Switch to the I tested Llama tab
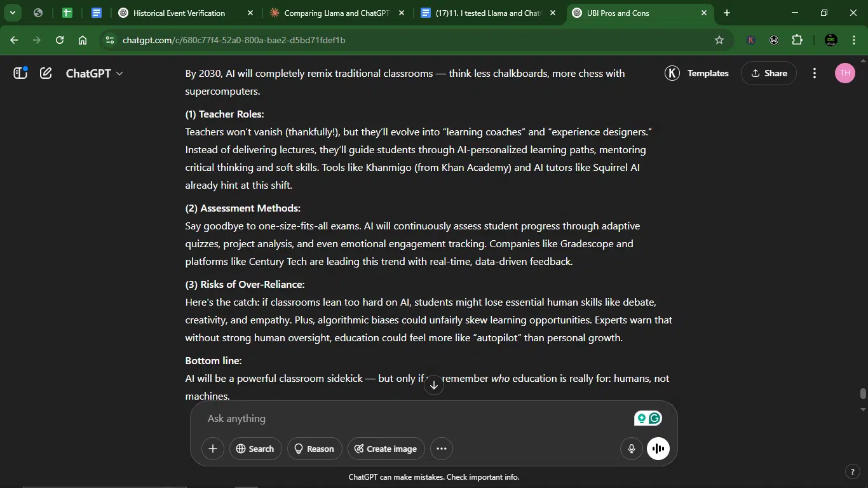 [487, 13]
